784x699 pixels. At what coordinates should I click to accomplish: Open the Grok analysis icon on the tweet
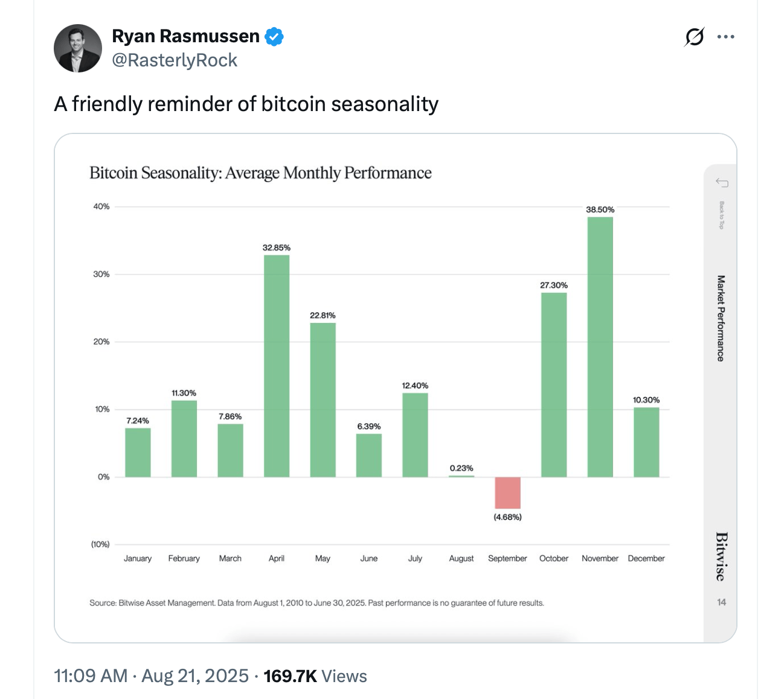point(693,36)
